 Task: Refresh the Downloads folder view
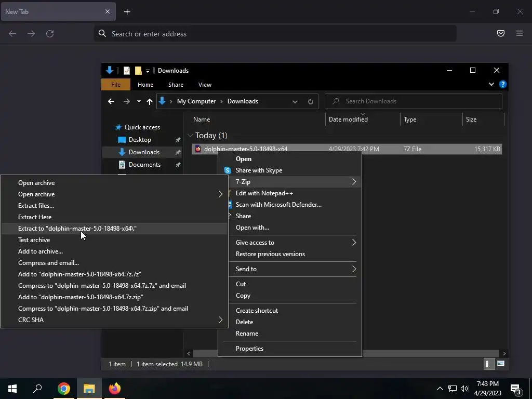311,101
